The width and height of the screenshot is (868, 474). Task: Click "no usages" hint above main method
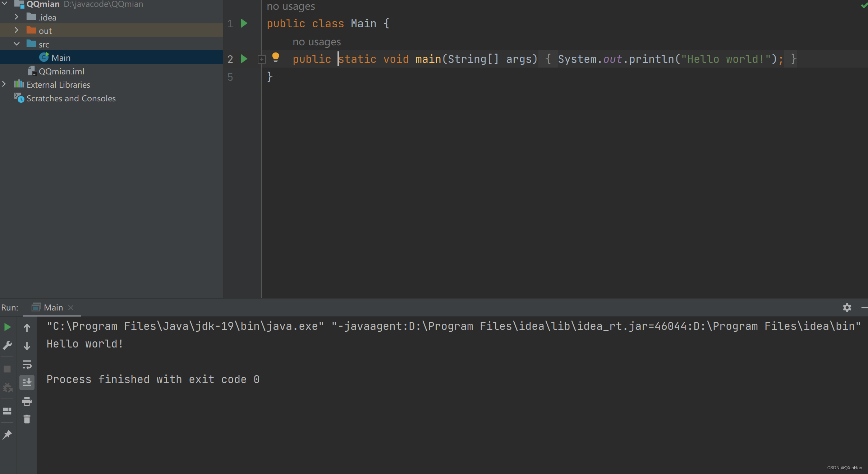coord(317,42)
